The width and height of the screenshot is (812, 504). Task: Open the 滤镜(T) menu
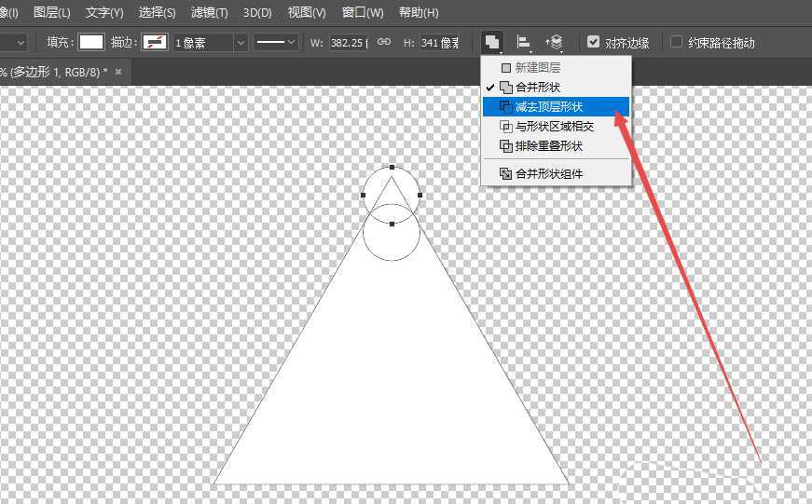[209, 13]
